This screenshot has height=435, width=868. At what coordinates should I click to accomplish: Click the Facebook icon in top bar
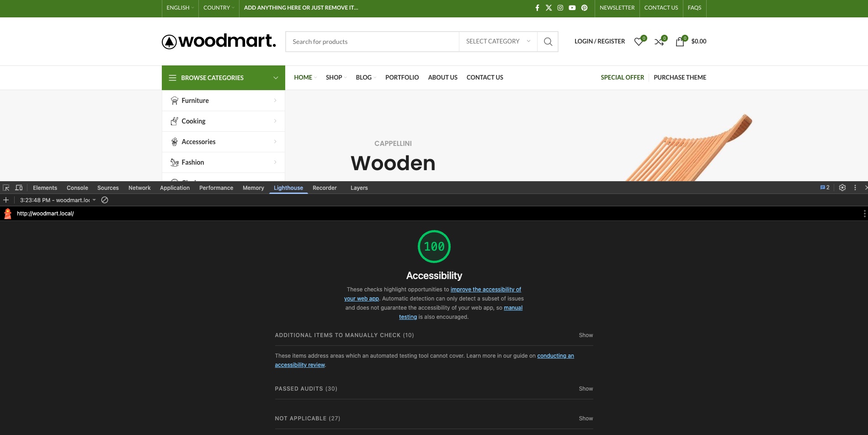537,8
